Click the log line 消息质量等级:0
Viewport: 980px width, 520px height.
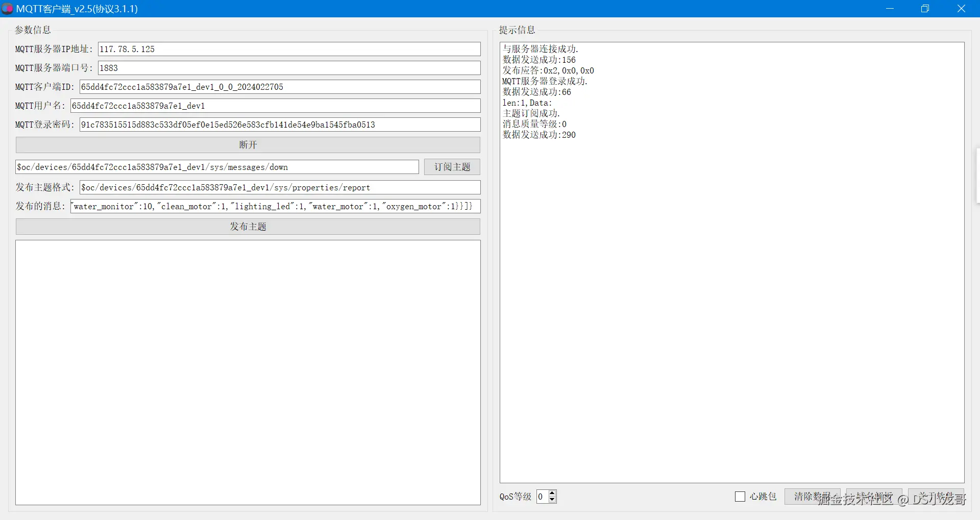click(534, 124)
